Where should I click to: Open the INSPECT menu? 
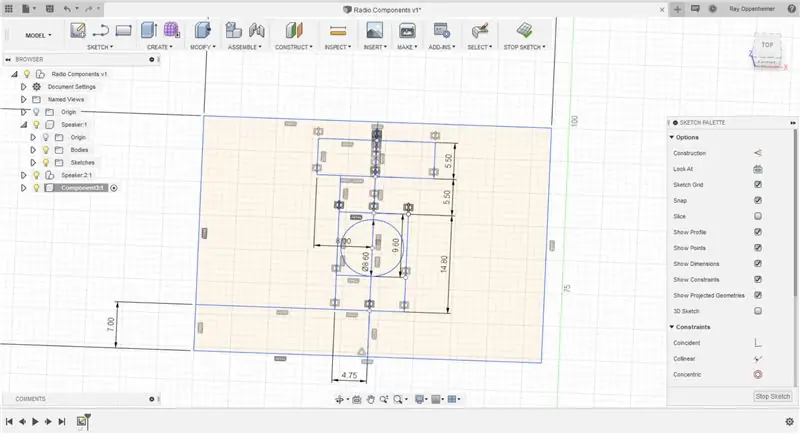tap(338, 47)
